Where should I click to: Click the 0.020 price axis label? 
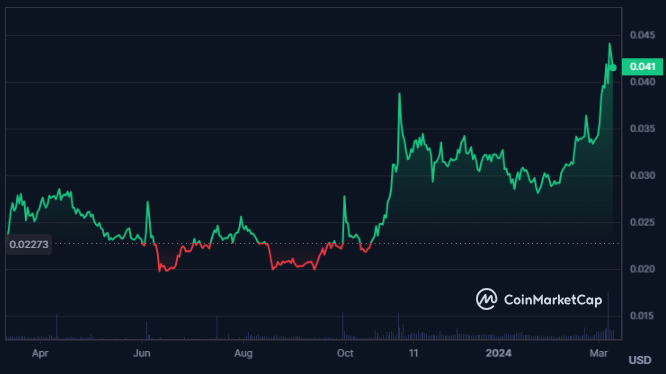click(x=643, y=269)
